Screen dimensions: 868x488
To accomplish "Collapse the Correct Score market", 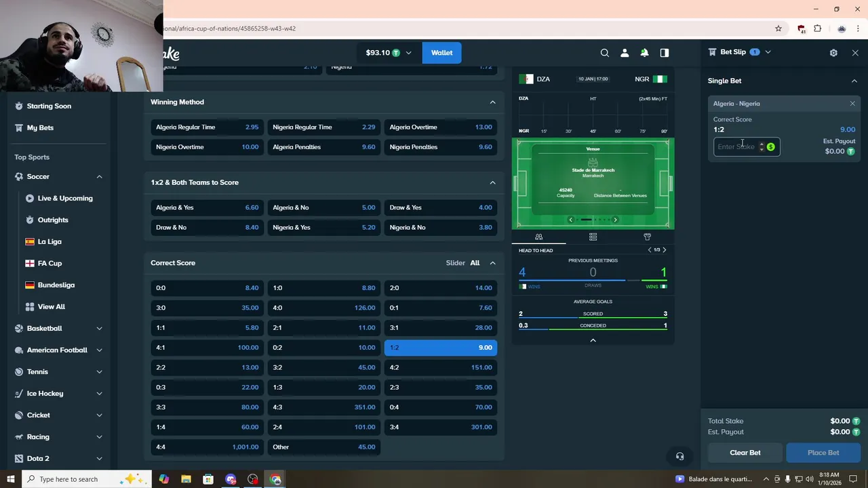I will pyautogui.click(x=492, y=263).
